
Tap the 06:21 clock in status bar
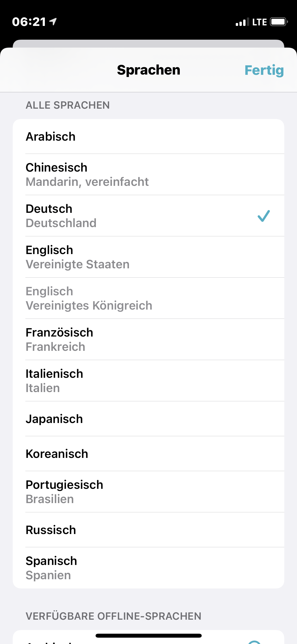click(x=29, y=22)
